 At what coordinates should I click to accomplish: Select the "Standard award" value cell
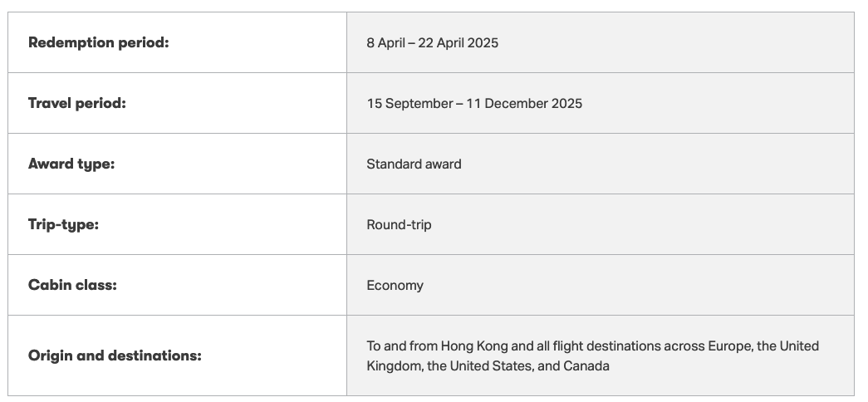point(414,164)
